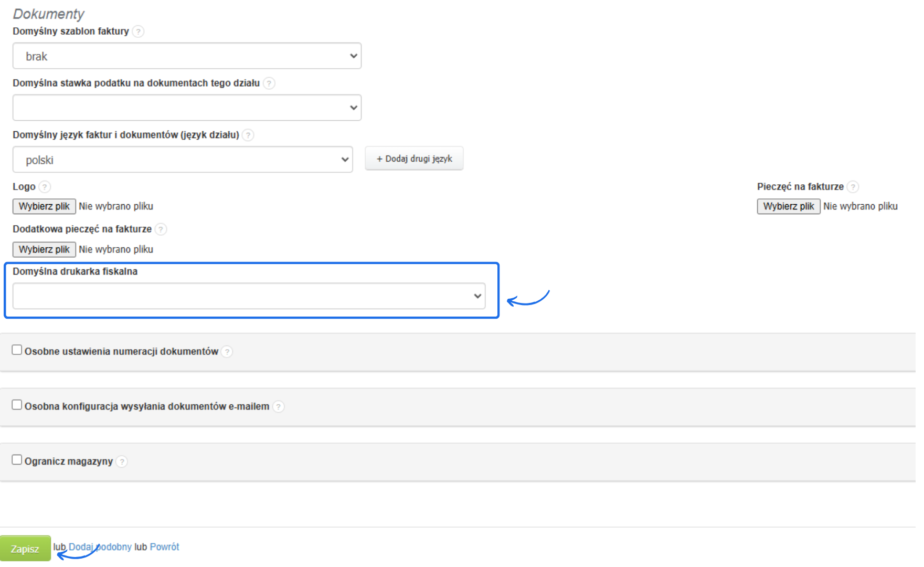Click the Dodaj drugi język button
924x567 pixels.
click(414, 159)
